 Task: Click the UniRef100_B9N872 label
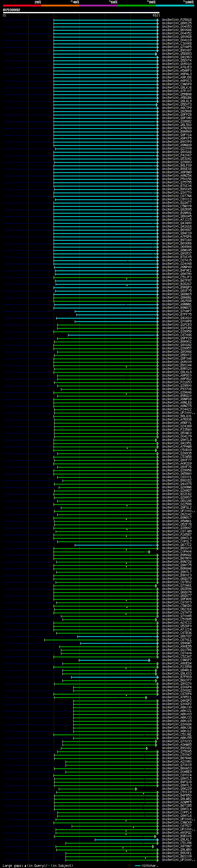pos(176,308)
